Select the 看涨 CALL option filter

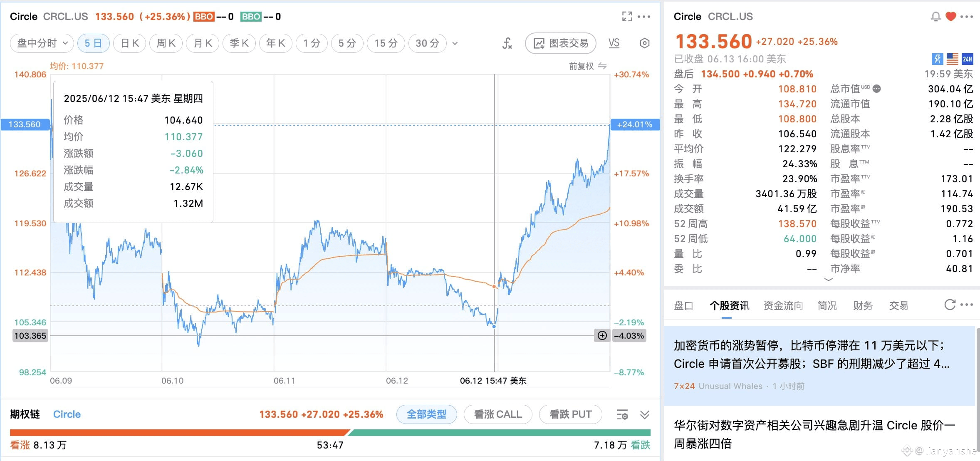498,414
